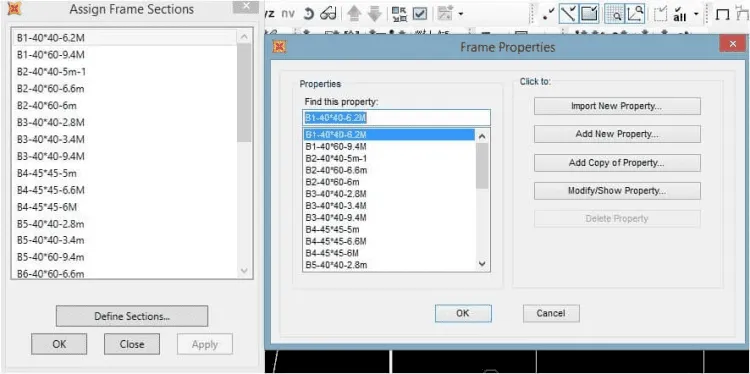Select B3-40*40-2.8M in Assign Frame Sections
This screenshot has height=374, width=750.
point(124,122)
